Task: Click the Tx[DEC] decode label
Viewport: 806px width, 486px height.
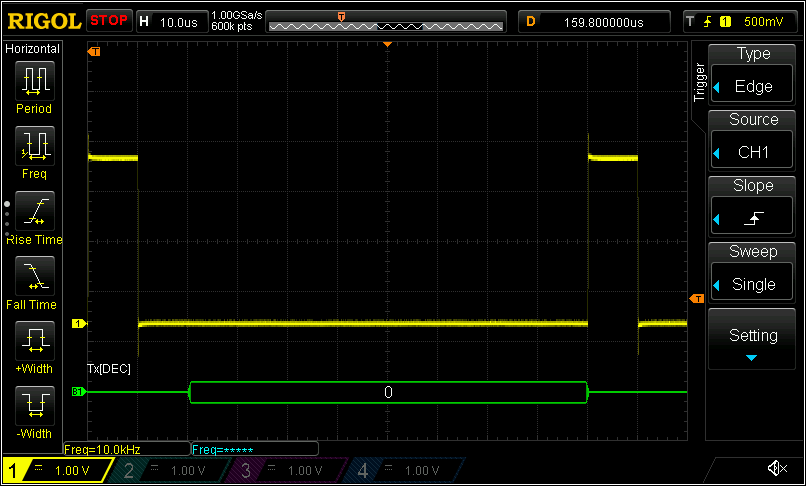Action: coord(109,369)
